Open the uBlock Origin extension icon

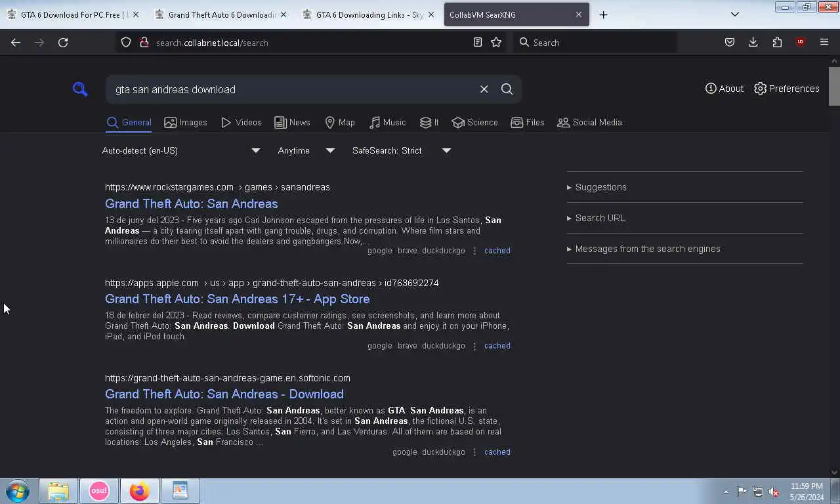click(800, 42)
